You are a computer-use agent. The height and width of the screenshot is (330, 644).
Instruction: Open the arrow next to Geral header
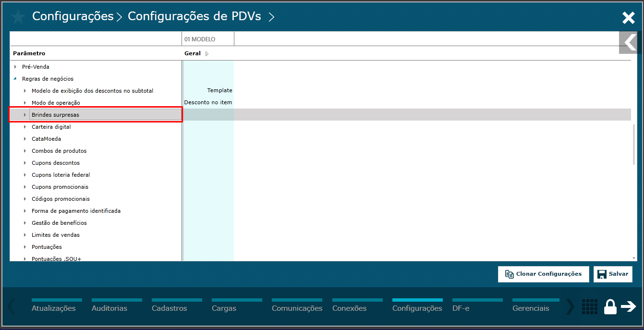tap(207, 53)
